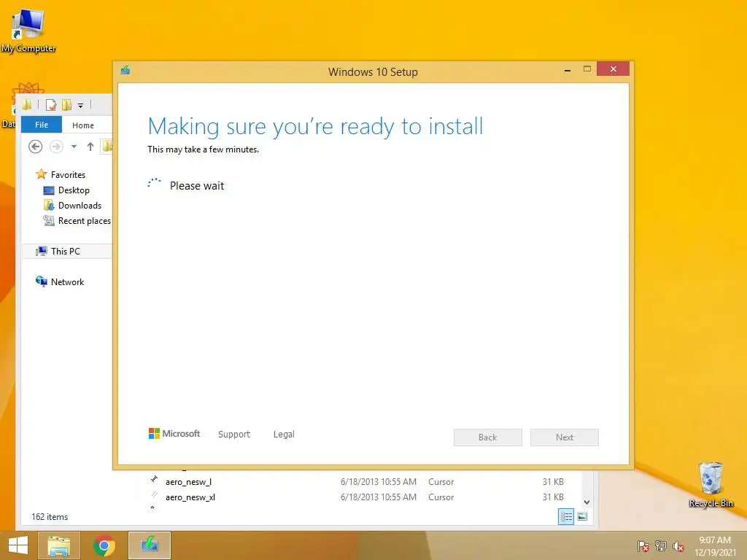Screen dimensions: 747x560
Task: Click the Explorer back arrow button
Action: [35, 147]
